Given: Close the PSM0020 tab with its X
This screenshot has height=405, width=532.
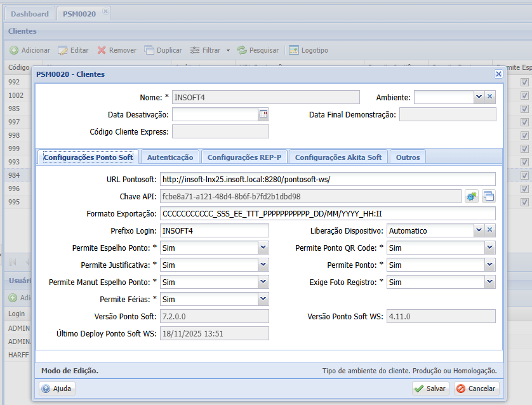Looking at the screenshot, I should pos(105,11).
